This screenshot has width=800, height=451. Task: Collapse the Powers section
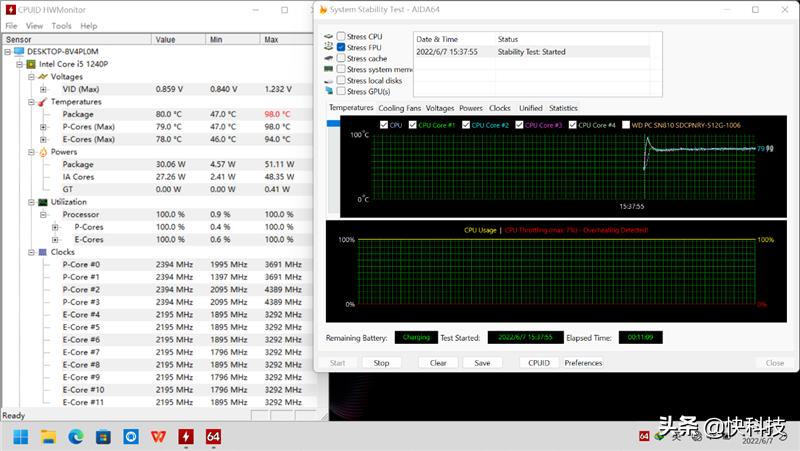click(x=31, y=152)
